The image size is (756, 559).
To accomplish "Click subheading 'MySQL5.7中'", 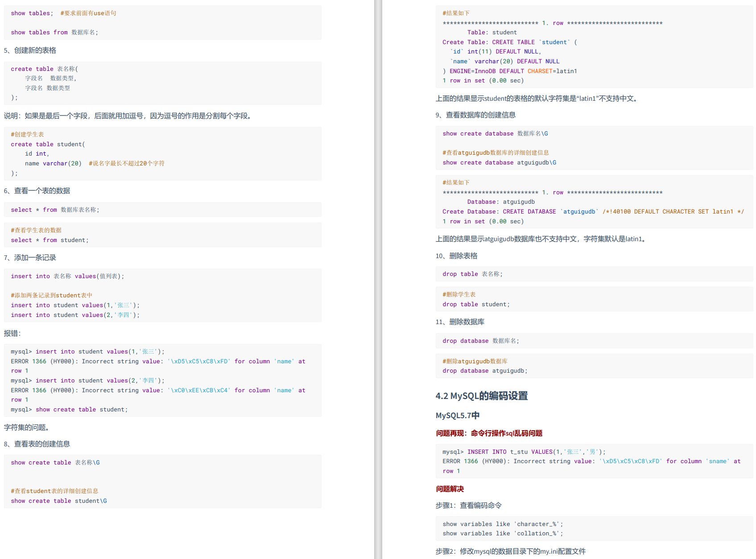I will point(458,415).
